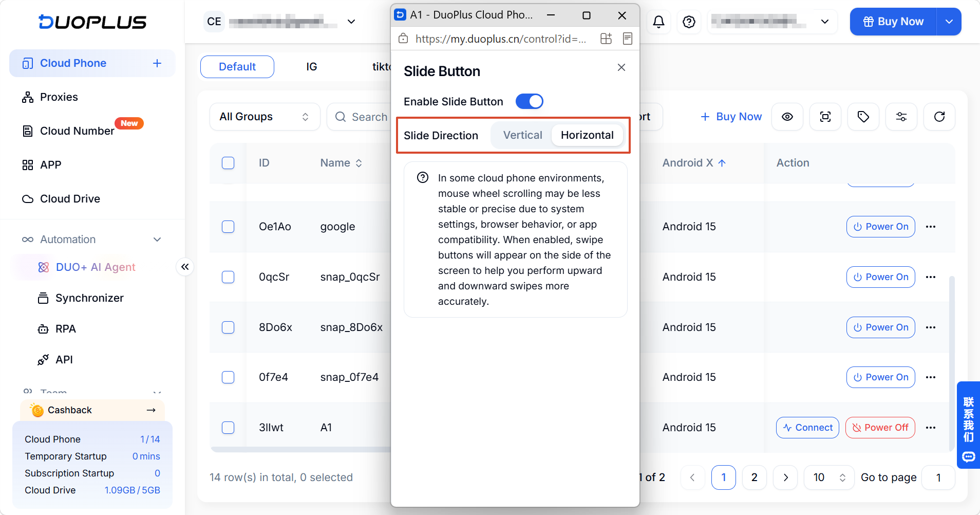Open the reader view icon in address bar
Viewport: 980px width, 515px height.
point(627,39)
